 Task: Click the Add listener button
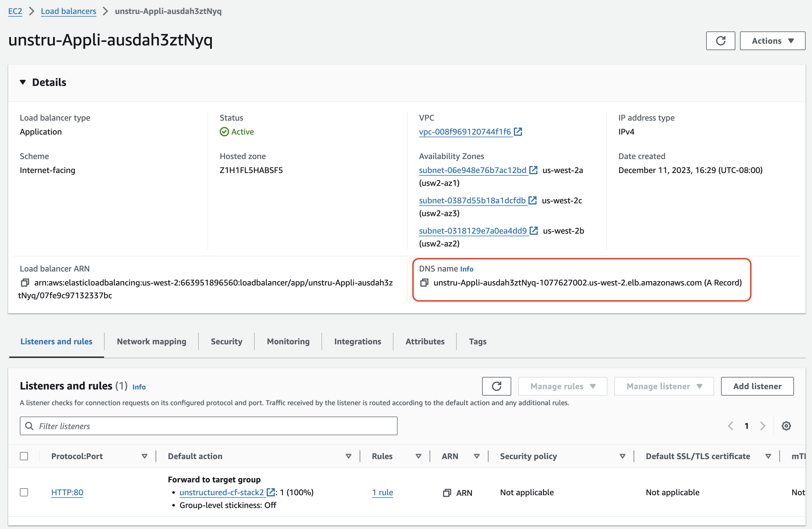pyautogui.click(x=757, y=386)
